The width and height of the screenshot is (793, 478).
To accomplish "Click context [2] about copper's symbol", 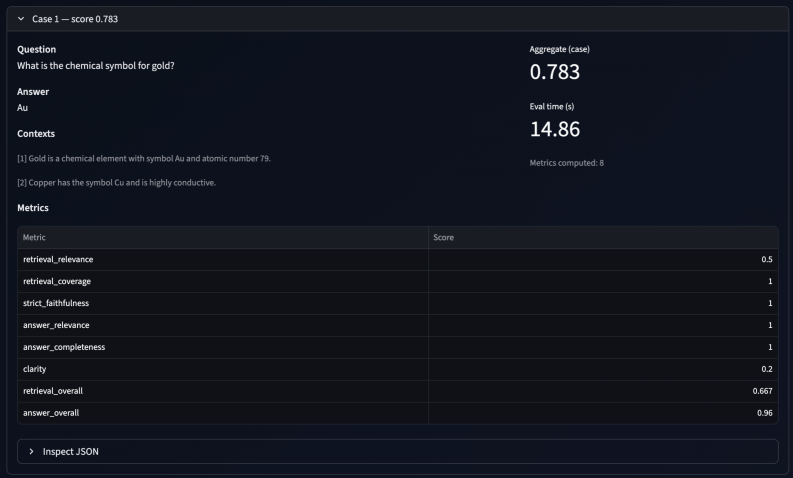I will click(116, 183).
